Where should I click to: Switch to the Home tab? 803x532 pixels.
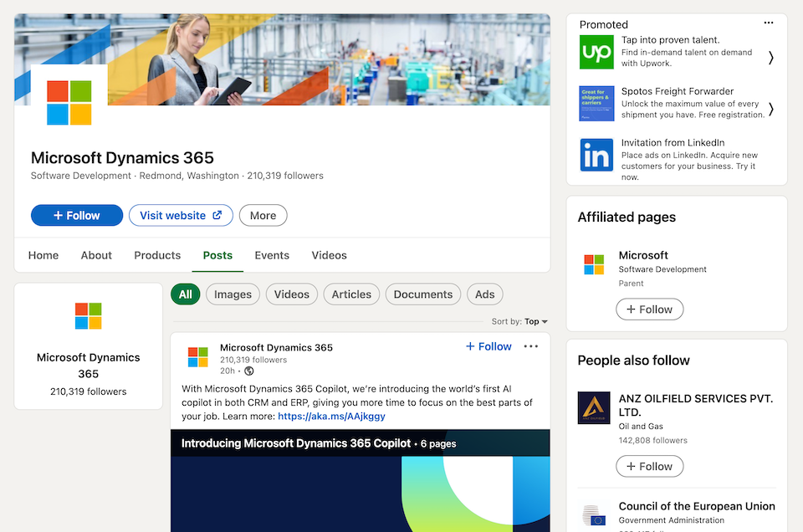[43, 255]
